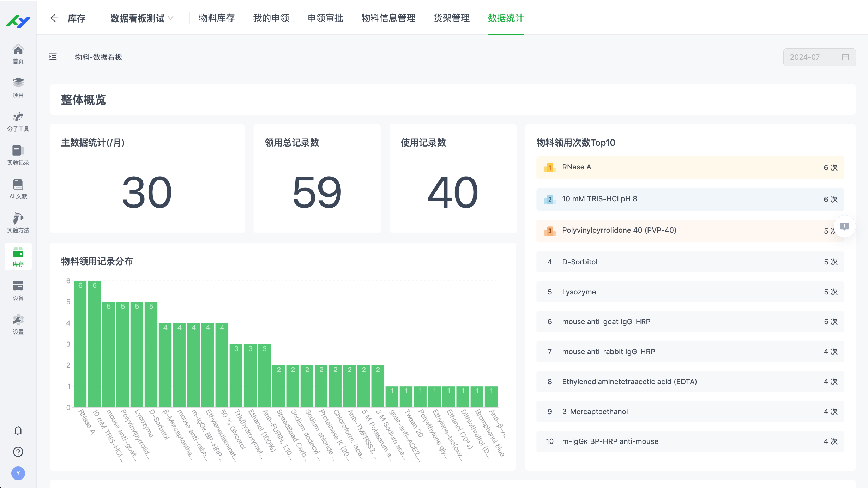
Task: Open the 设备 equipment icon
Action: click(x=18, y=290)
